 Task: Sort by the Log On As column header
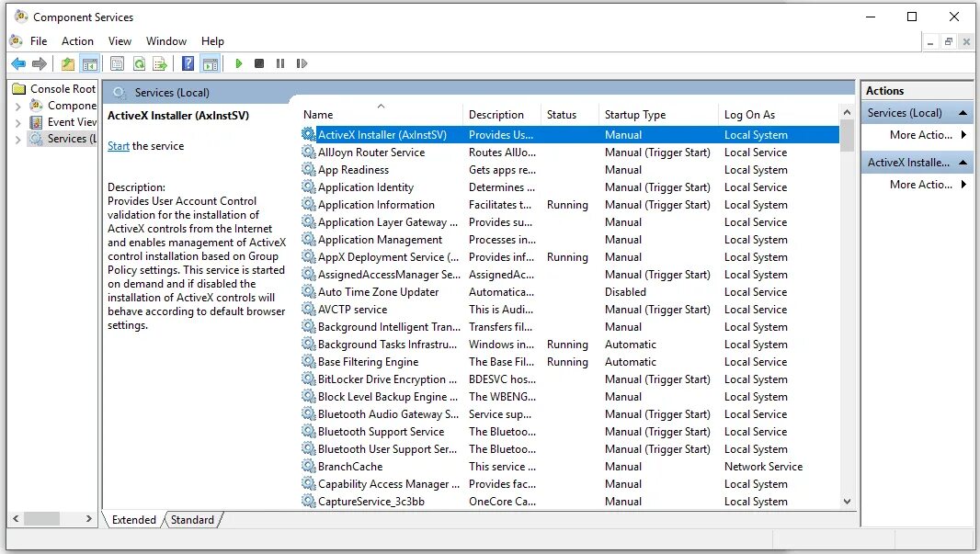pos(778,114)
